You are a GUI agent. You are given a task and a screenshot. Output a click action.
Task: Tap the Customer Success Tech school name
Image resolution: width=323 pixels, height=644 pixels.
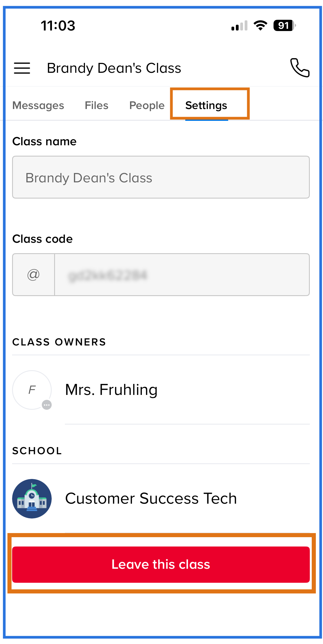click(151, 498)
